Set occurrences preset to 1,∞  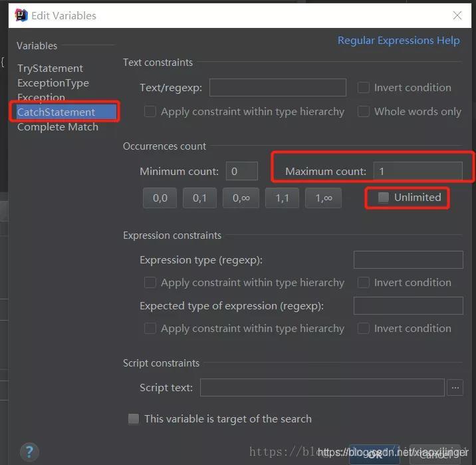pos(323,198)
